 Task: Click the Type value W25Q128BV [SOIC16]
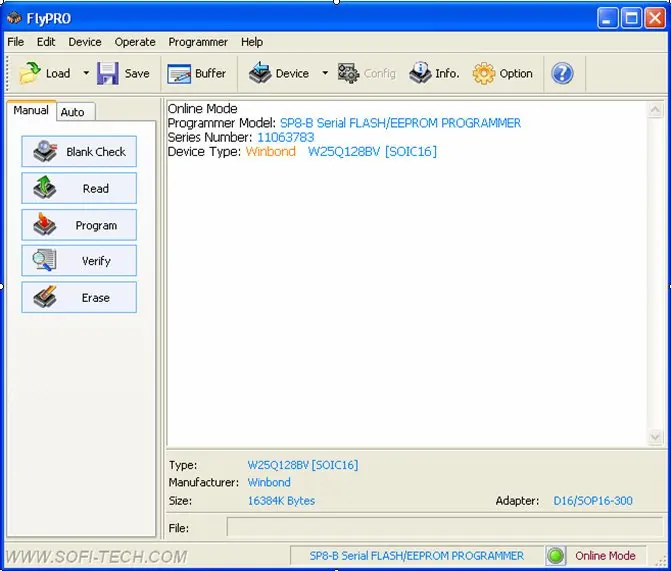[303, 465]
